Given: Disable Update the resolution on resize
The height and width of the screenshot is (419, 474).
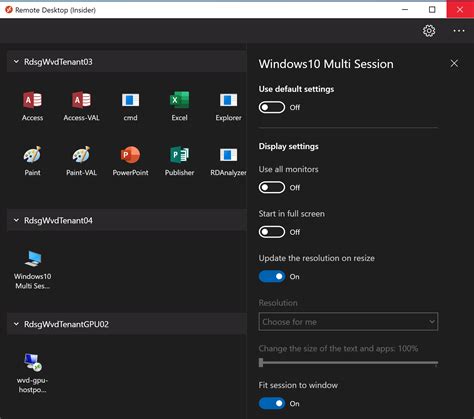Looking at the screenshot, I should tap(272, 276).
